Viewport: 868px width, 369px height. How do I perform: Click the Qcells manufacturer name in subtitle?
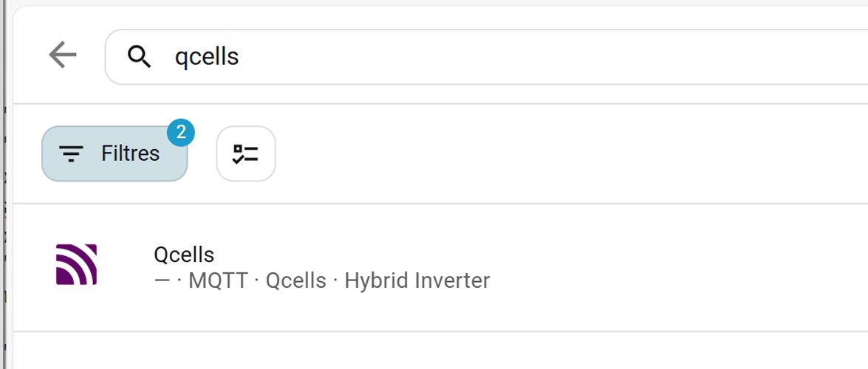click(295, 281)
